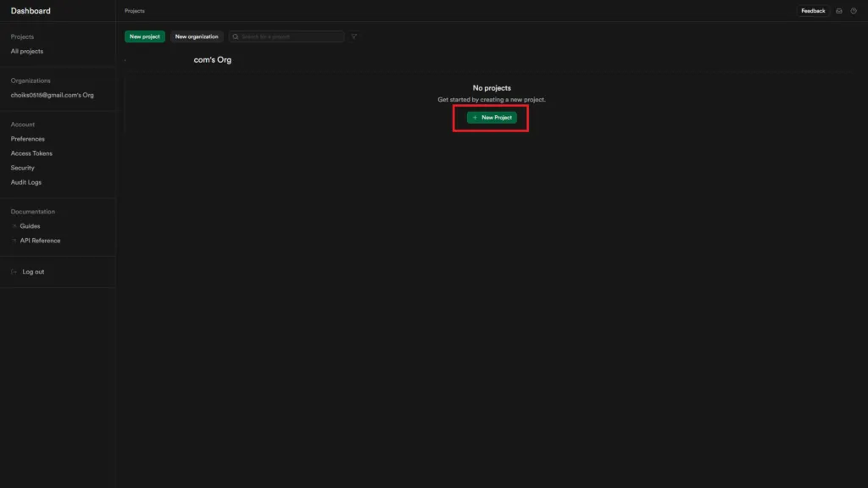Screen dimensions: 868x488
Task: Click the Dashboard heading in the sidebar
Action: coord(30,10)
